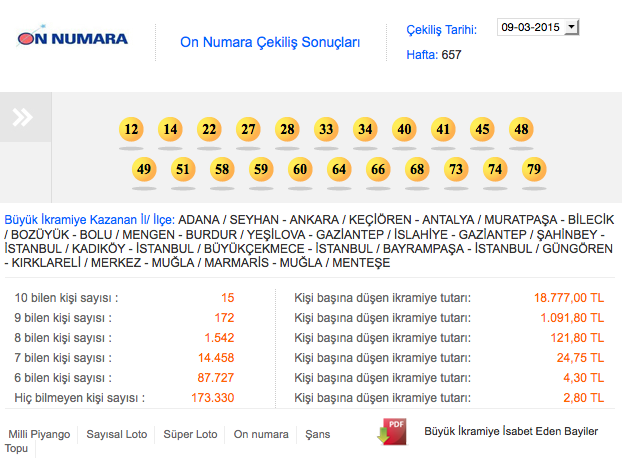Viewport: 622px width, 468px height.
Task: Click On Numara Çekiliş Sonuçları heading
Action: click(x=270, y=42)
